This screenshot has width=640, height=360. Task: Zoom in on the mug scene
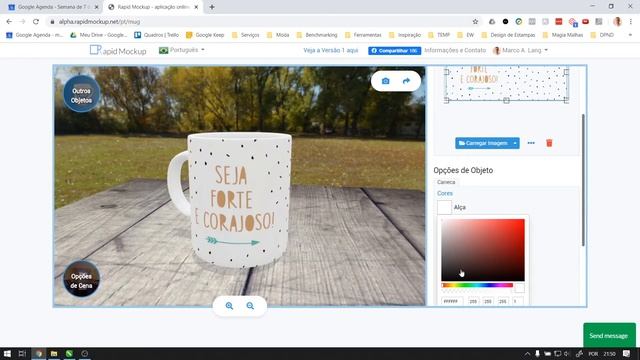(229, 306)
